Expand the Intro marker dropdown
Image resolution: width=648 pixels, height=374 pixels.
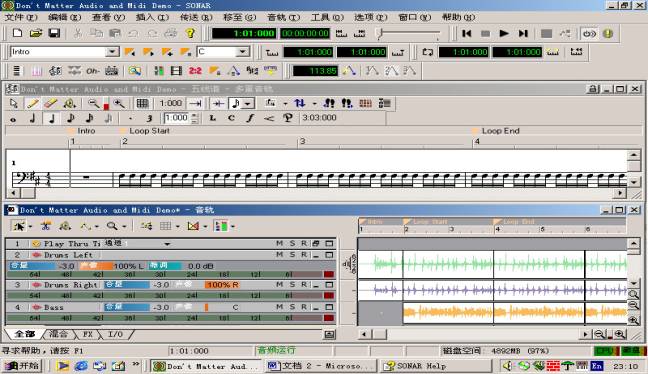[x=112, y=52]
